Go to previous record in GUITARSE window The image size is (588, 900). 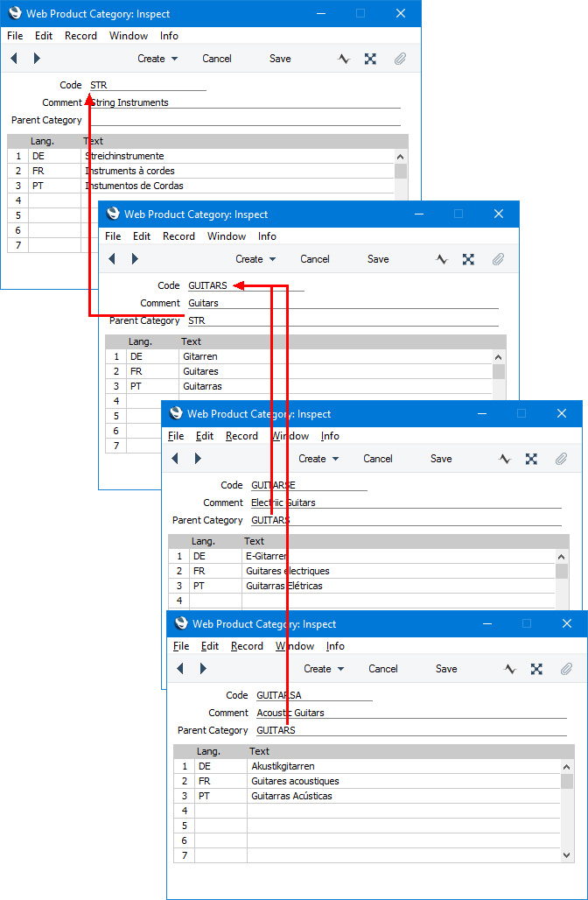tap(175, 459)
